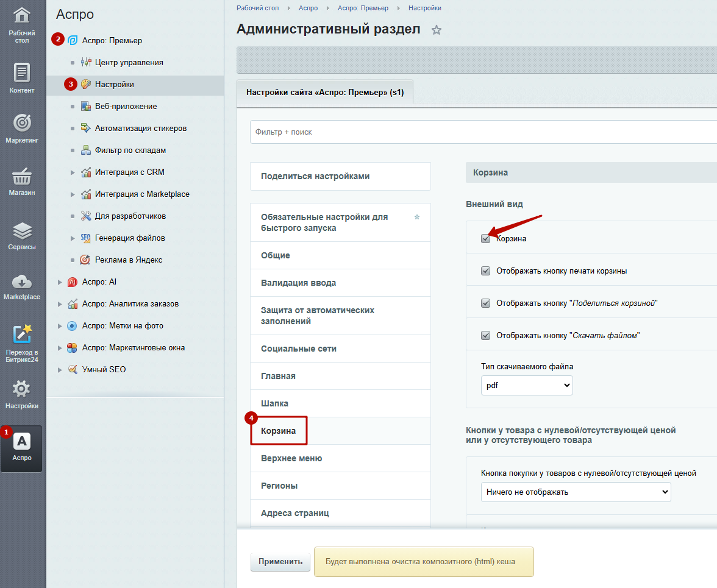Image resolution: width=717 pixels, height=588 pixels.
Task: Toggle the Поделиться корзиной button checkbox
Action: click(485, 303)
